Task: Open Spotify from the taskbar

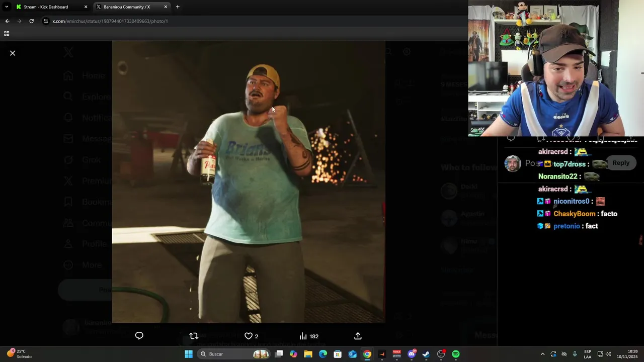Action: pos(456,354)
